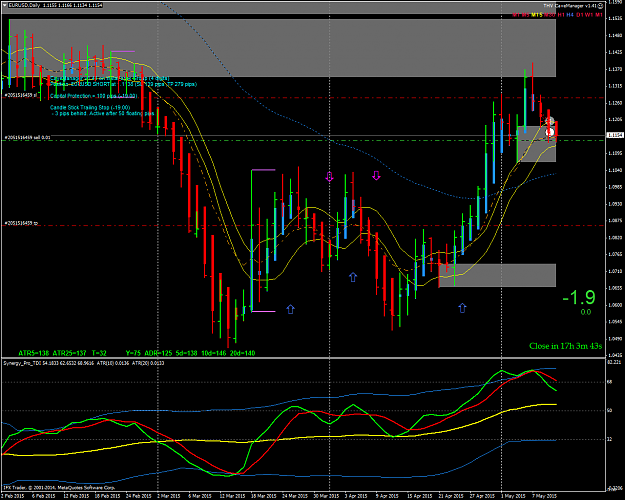Select the magenta down arrow on the dotted vertical line
Screen dimensions: 625x500
point(329,177)
